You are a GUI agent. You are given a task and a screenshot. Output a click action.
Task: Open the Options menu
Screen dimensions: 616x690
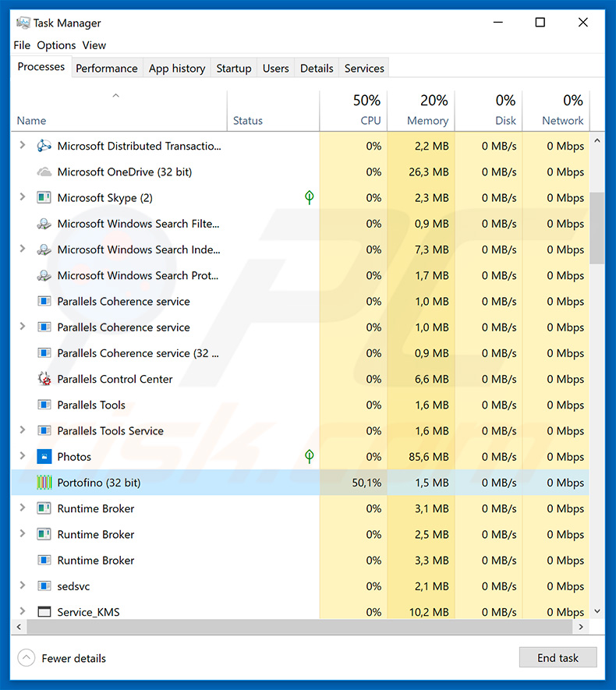56,45
